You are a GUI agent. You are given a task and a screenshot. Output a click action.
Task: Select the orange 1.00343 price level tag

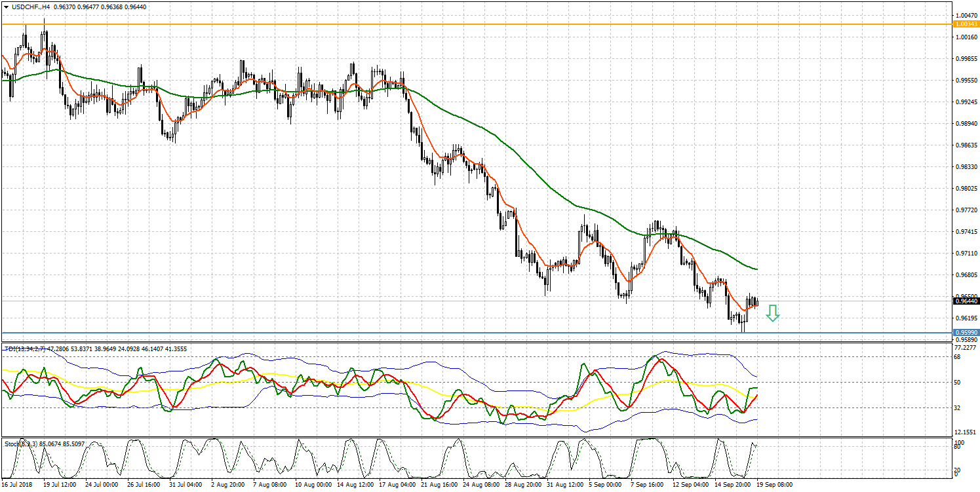[966, 24]
